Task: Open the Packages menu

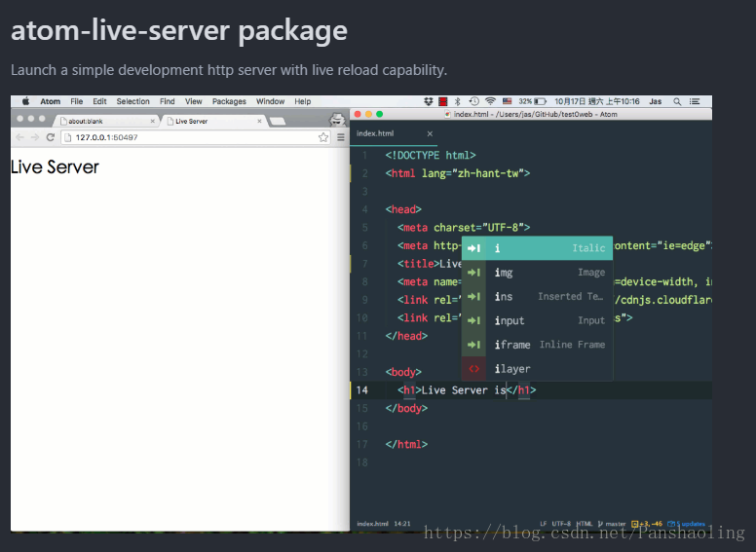Action: pos(229,101)
